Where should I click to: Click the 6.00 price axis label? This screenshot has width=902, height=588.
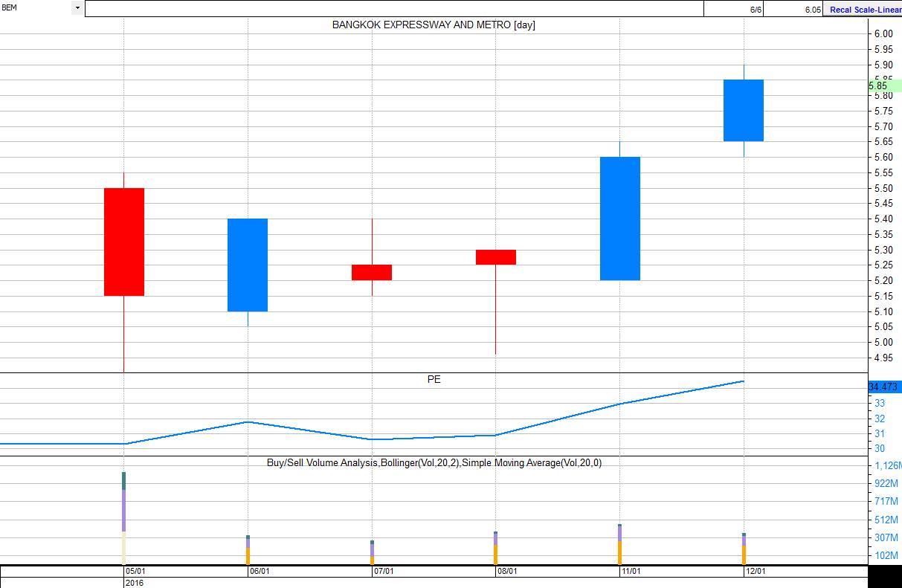(x=883, y=34)
